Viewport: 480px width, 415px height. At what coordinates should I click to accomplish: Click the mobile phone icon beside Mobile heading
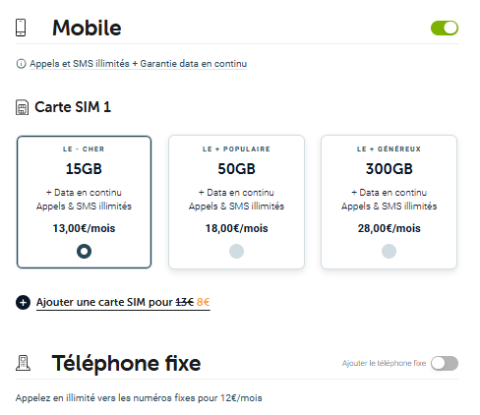[21, 28]
